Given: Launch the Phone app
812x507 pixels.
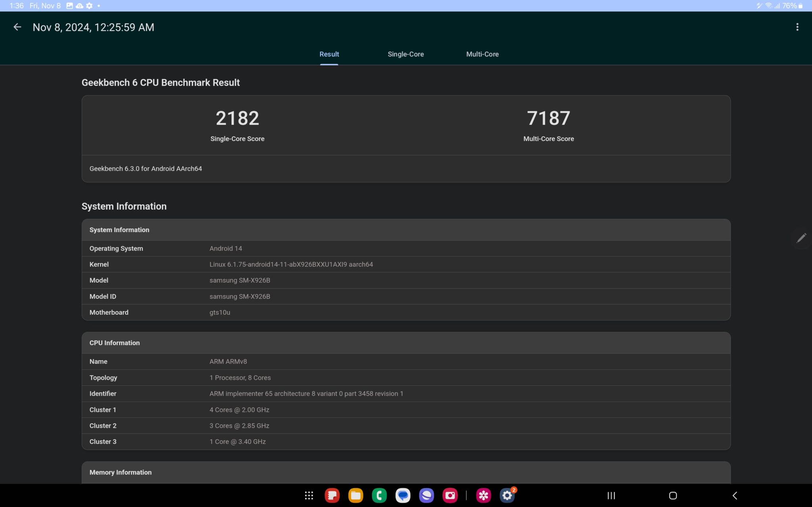Looking at the screenshot, I should 379,496.
